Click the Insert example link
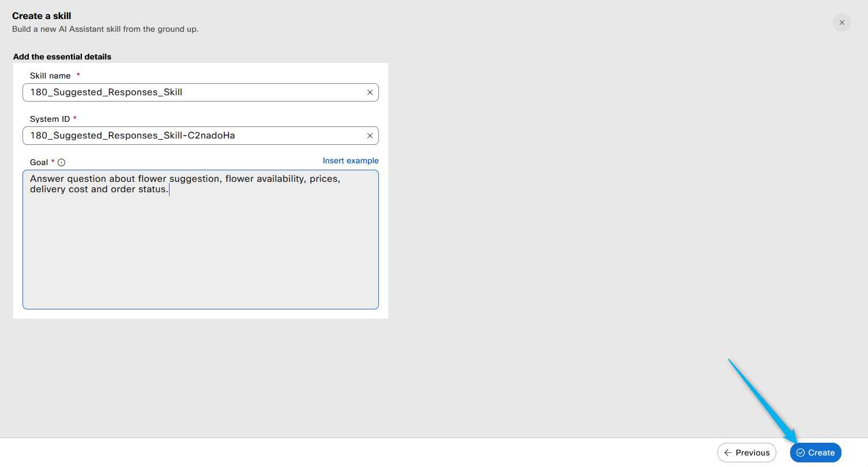The width and height of the screenshot is (868, 467). (350, 160)
